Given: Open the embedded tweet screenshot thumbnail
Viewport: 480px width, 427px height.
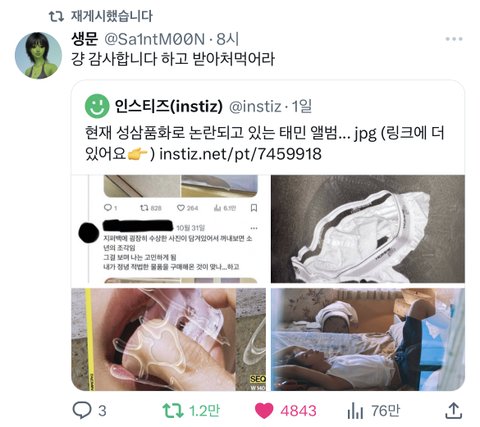Looking at the screenshot, I should (169, 229).
